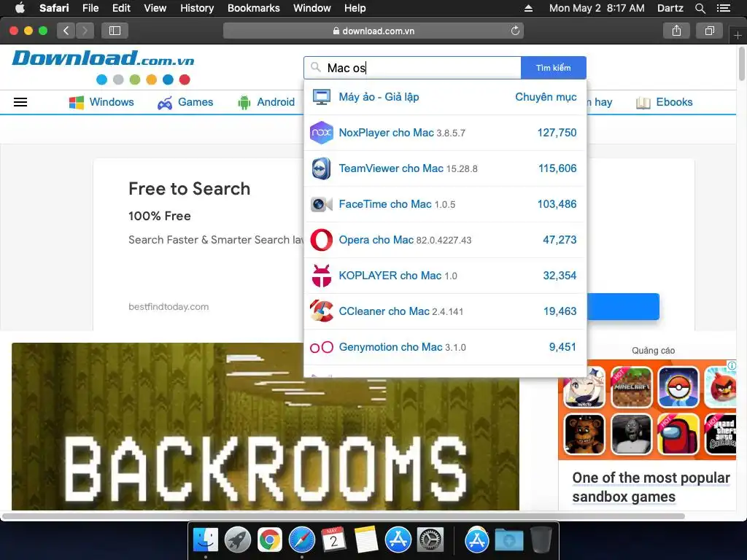Click the Genymotion double-circle icon

coord(322,347)
